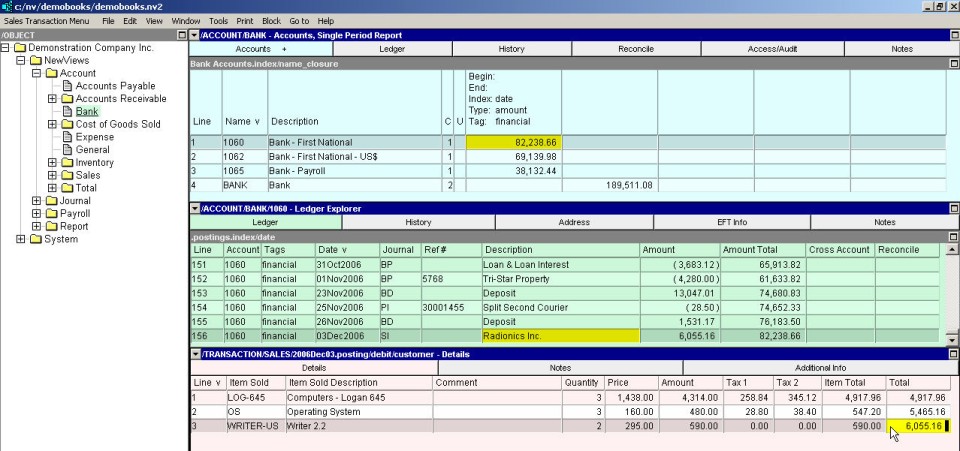
Task: Click the Cost of Goods Sold folder icon
Action: pyautogui.click(x=67, y=124)
